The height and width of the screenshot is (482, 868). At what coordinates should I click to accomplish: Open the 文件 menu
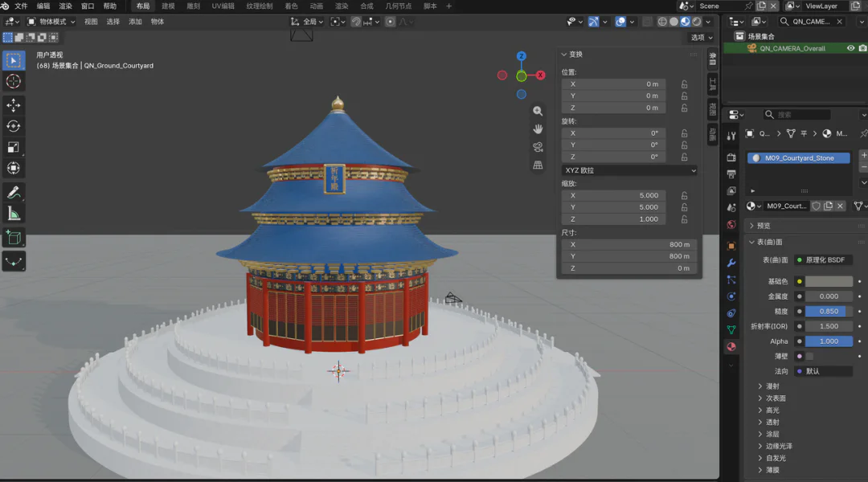pos(21,6)
